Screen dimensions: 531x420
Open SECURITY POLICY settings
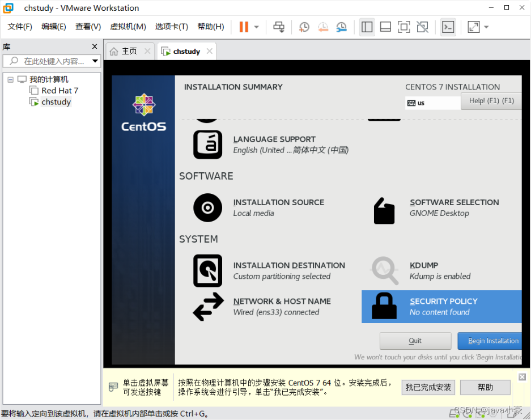tap(444, 301)
